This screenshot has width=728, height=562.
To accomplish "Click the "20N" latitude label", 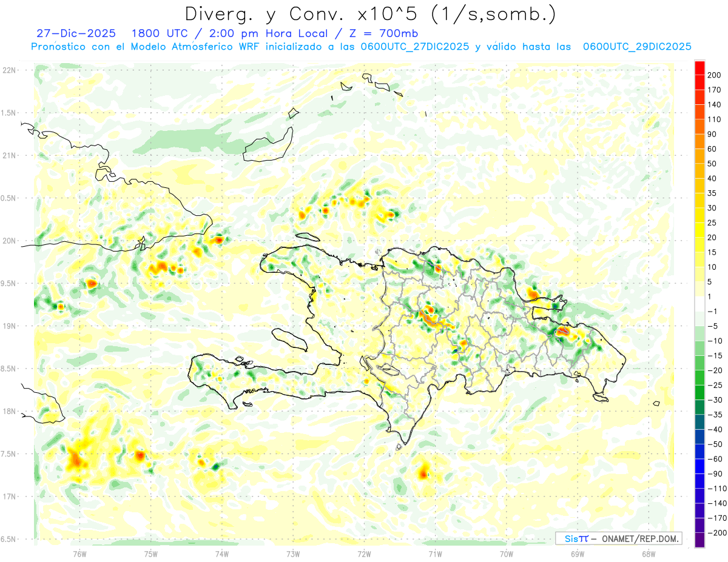I will pyautogui.click(x=9, y=241).
